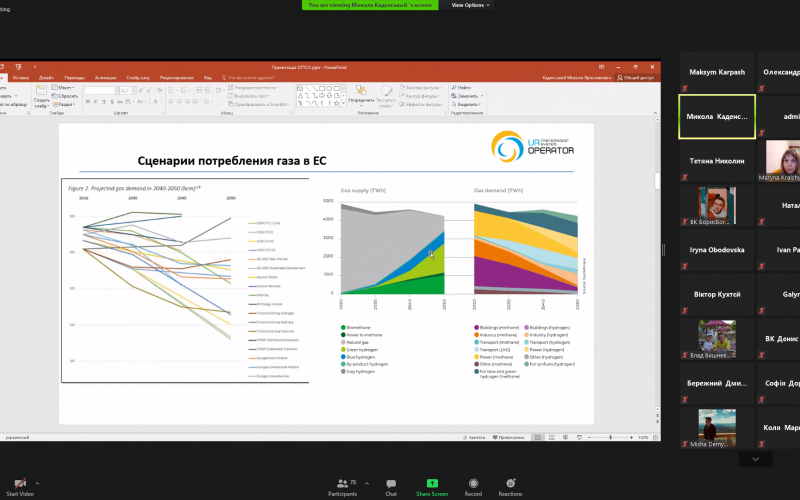Select the star shape in shapes gallery
Screen dimensions: 800x500
(x=336, y=103)
